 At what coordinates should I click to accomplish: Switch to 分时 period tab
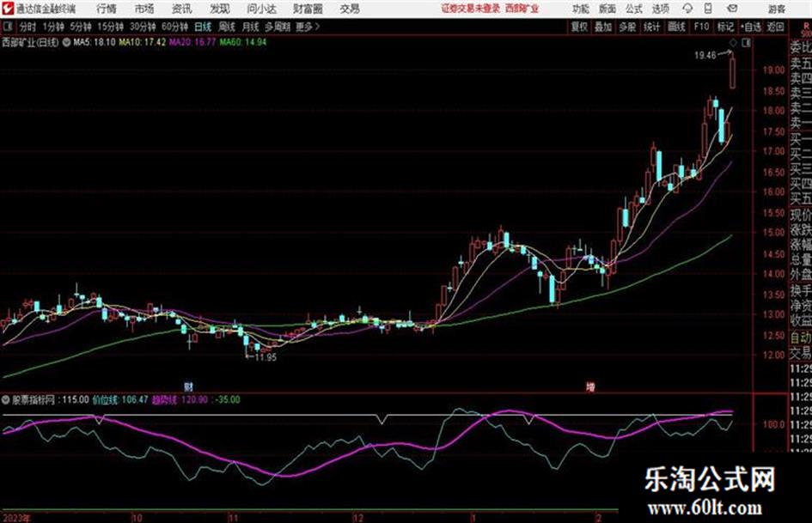[x=28, y=27]
